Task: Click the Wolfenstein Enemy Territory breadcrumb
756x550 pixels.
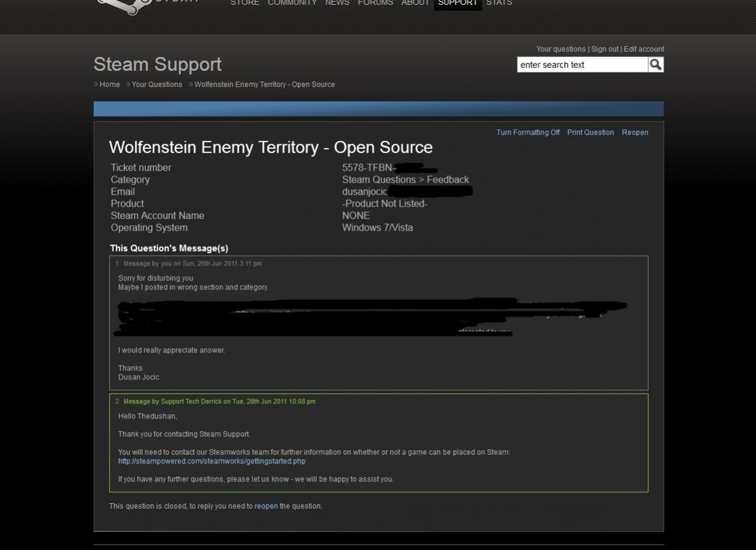Action: pyautogui.click(x=264, y=85)
